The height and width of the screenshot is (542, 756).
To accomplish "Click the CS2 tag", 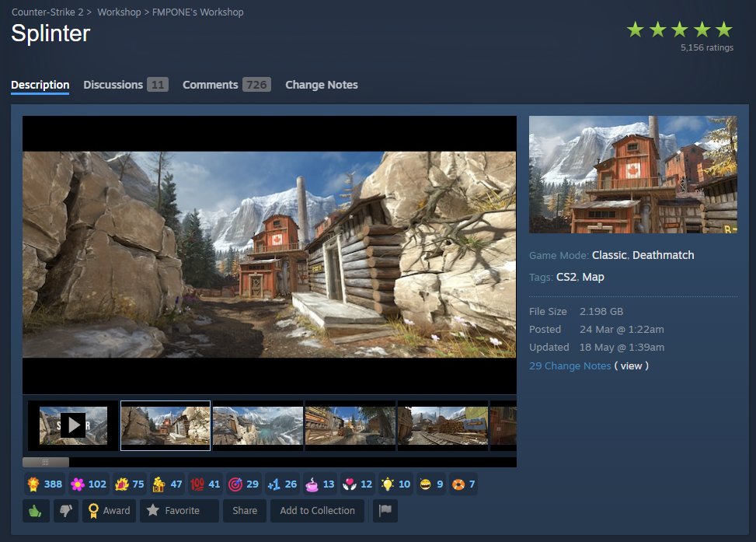I will (566, 277).
